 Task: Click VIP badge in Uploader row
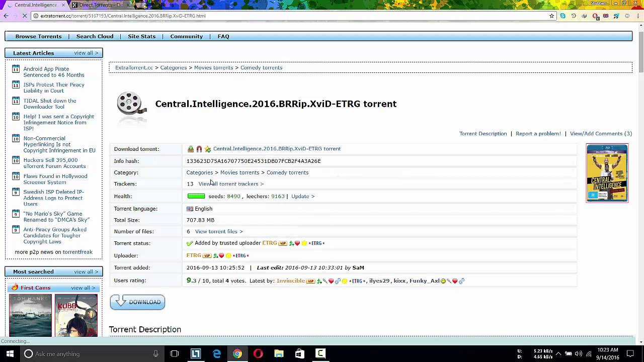point(207,255)
